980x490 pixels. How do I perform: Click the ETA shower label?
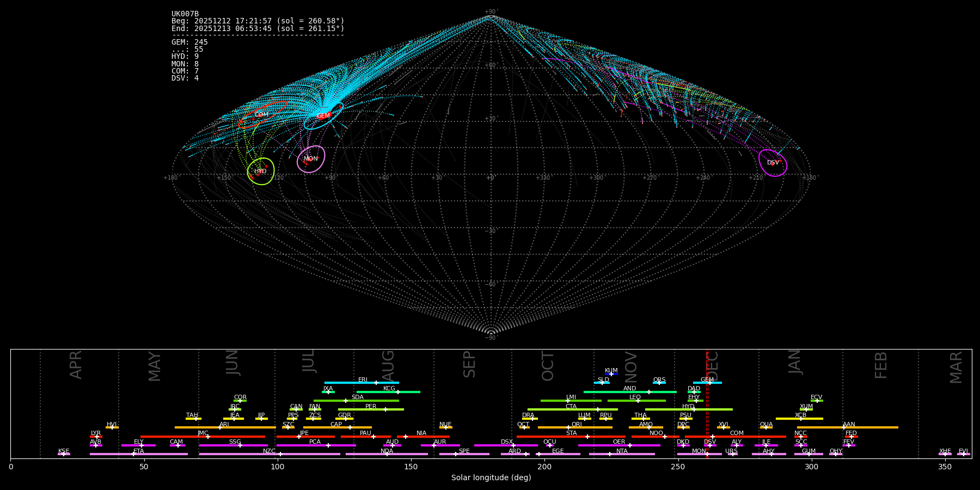coord(139,451)
